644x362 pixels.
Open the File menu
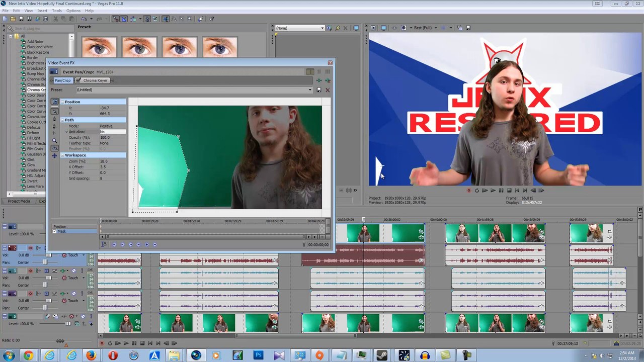pos(5,11)
